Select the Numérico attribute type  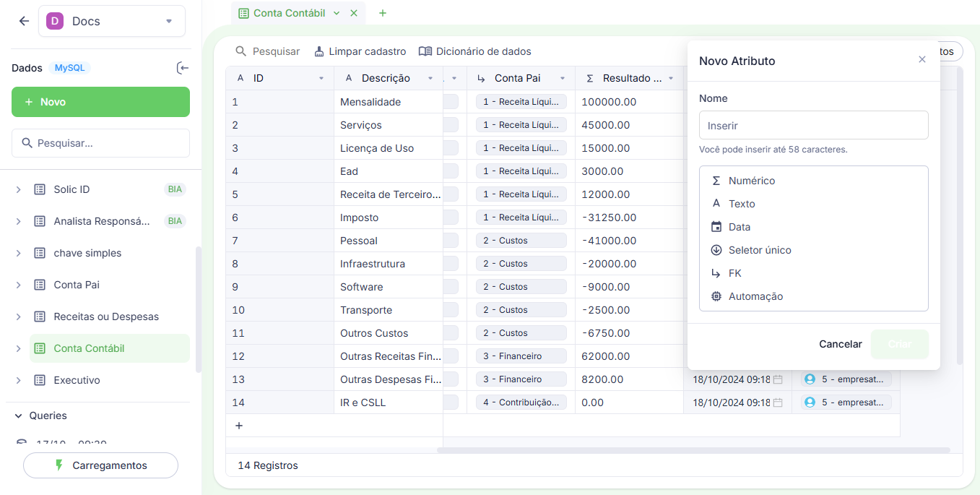pos(813,181)
